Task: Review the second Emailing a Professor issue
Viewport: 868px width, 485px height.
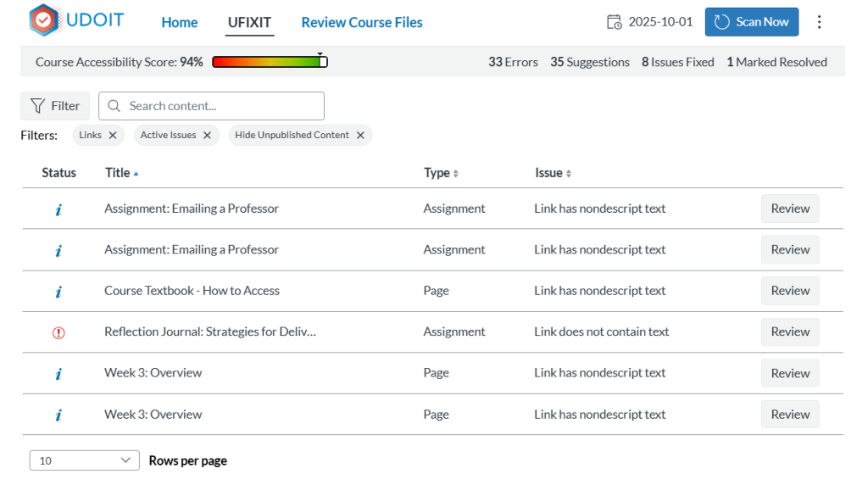Action: pyautogui.click(x=790, y=249)
